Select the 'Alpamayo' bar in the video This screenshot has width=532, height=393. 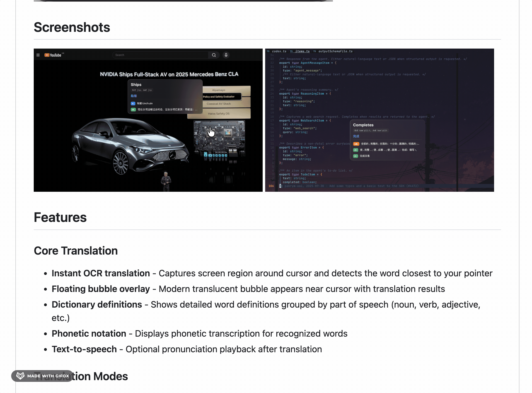219,90
